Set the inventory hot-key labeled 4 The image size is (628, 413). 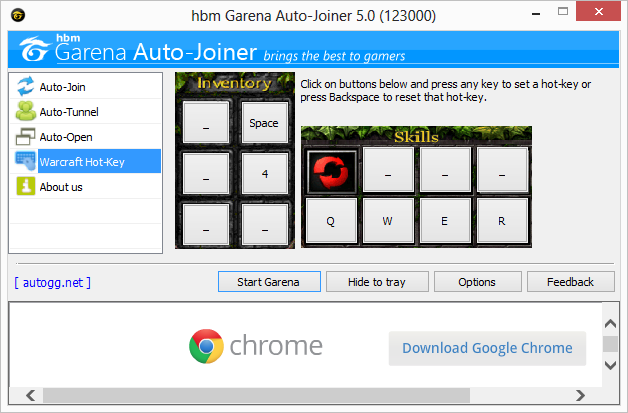265,173
